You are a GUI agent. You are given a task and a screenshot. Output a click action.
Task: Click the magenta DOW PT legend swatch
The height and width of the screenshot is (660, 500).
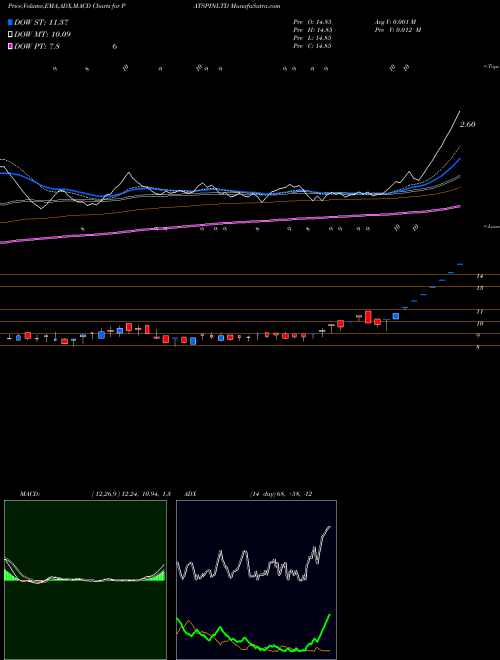pyautogui.click(x=11, y=46)
